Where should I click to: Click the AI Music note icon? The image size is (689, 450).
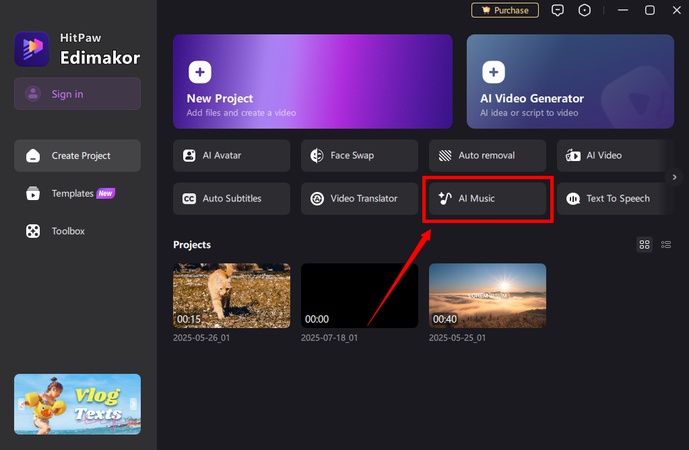coord(445,199)
